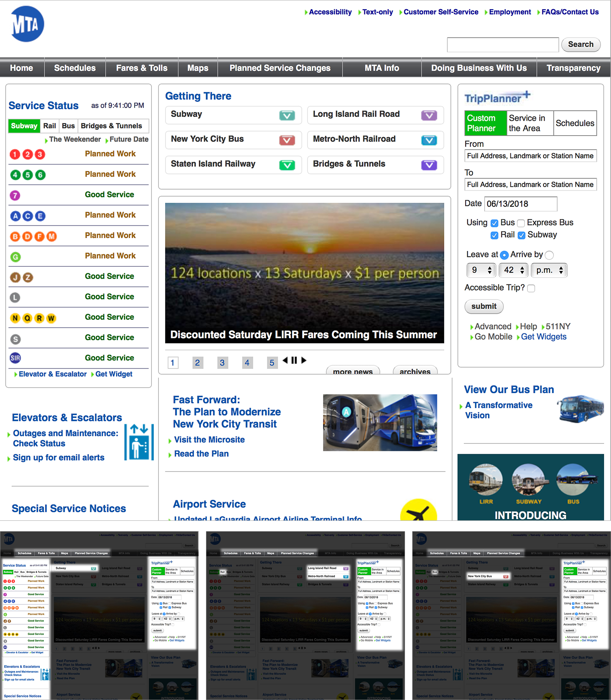Click the blue A line bullet

pos(15,216)
